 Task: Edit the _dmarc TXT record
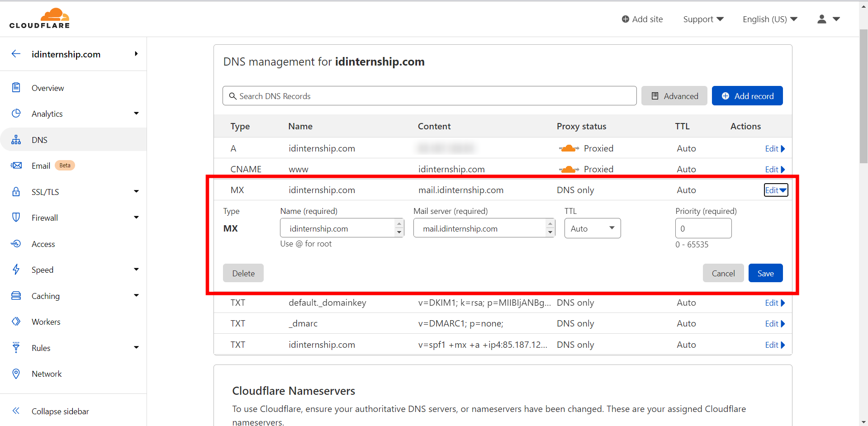pyautogui.click(x=775, y=323)
